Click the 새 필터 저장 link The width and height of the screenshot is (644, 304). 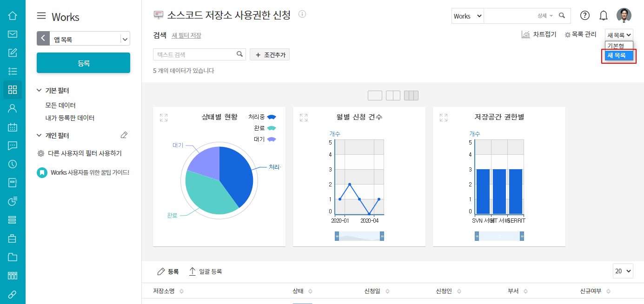(x=186, y=35)
